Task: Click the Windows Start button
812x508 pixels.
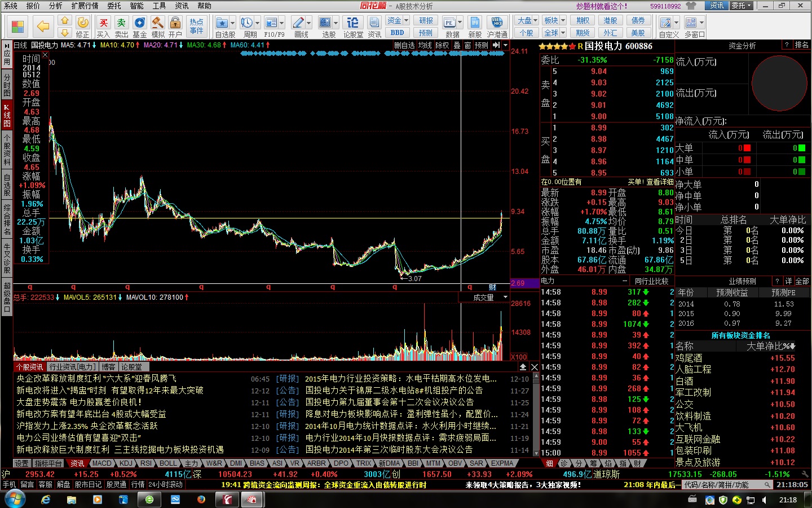Action: click(x=15, y=500)
